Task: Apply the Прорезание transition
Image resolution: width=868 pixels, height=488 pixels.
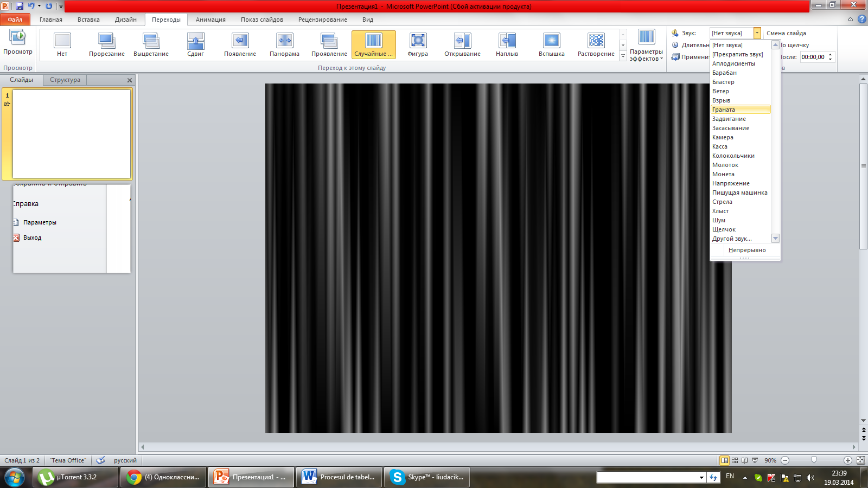Action: click(107, 44)
